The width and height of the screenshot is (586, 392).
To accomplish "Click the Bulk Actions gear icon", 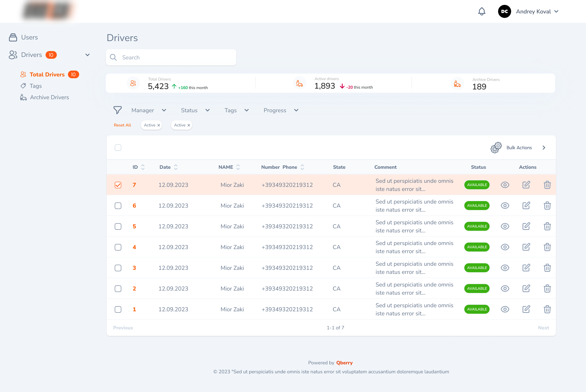I will tap(496, 147).
